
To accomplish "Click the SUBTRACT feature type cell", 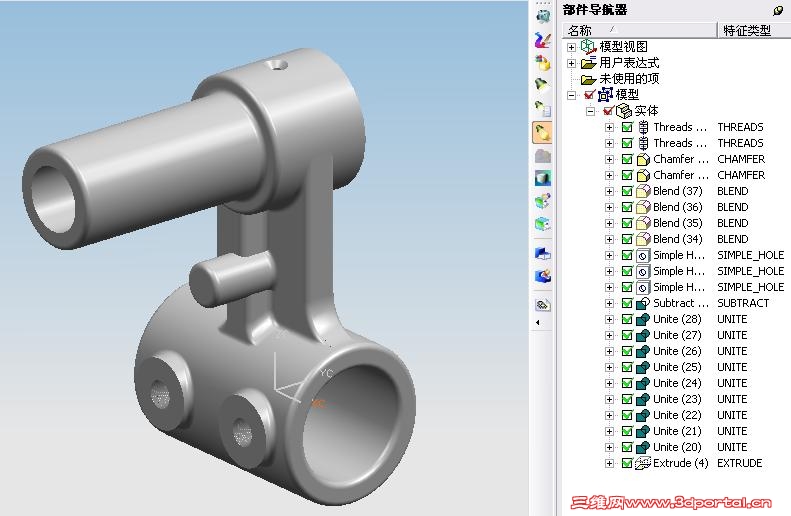I will (743, 303).
